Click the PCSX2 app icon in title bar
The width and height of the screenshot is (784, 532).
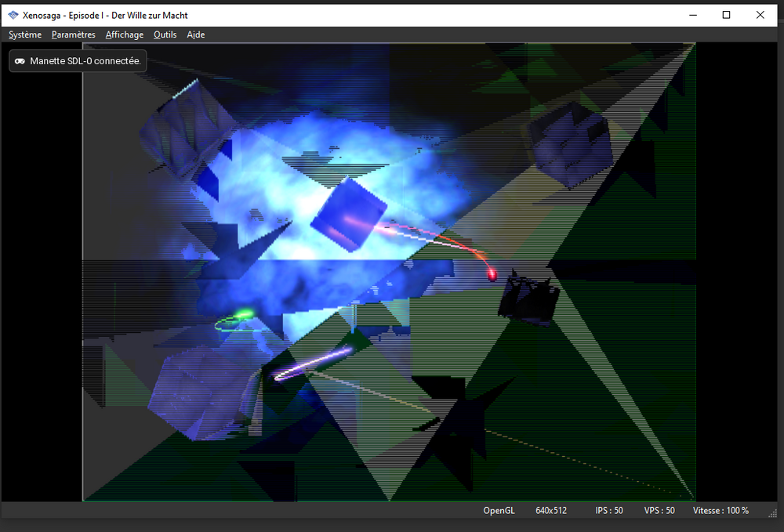pos(13,15)
